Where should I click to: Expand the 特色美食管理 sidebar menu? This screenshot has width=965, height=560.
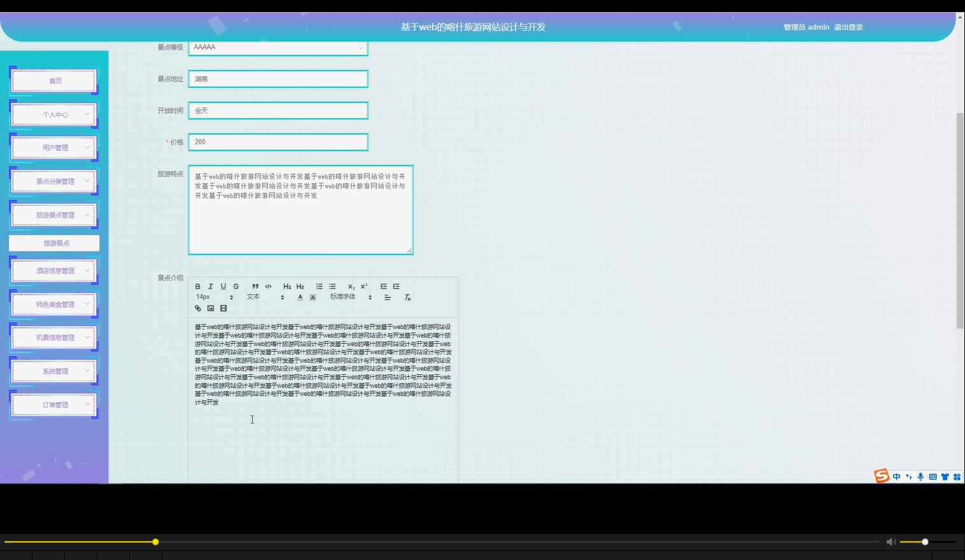pos(55,304)
